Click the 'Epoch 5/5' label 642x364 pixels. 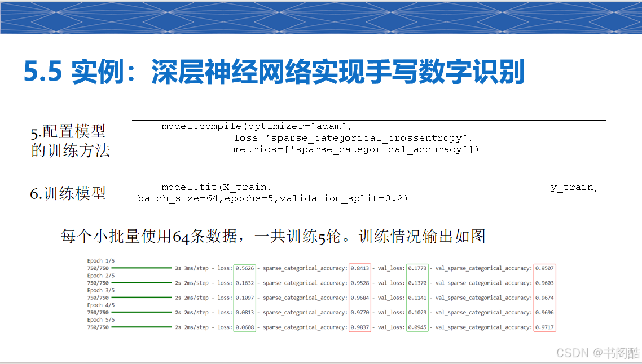101,319
